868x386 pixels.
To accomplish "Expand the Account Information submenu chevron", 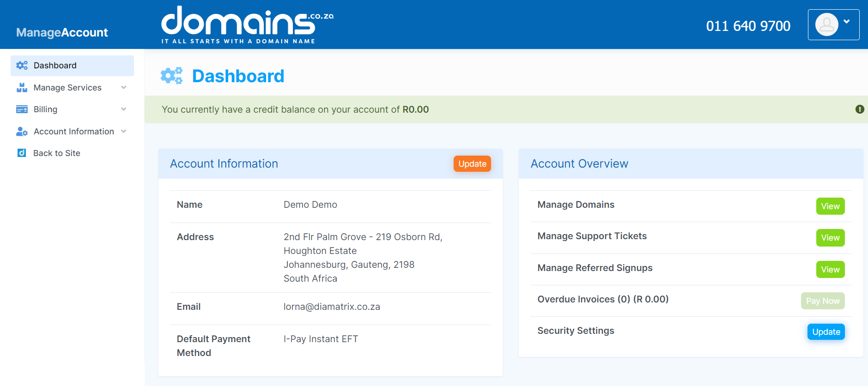I will pyautogui.click(x=123, y=132).
